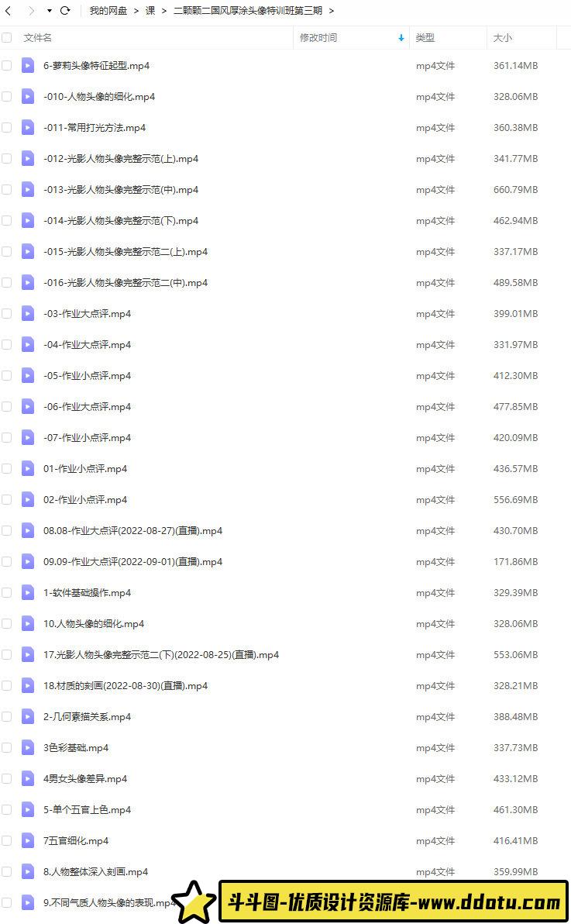571x924 pixels.
Task: Sort by the 大小 column header
Action: [x=503, y=38]
